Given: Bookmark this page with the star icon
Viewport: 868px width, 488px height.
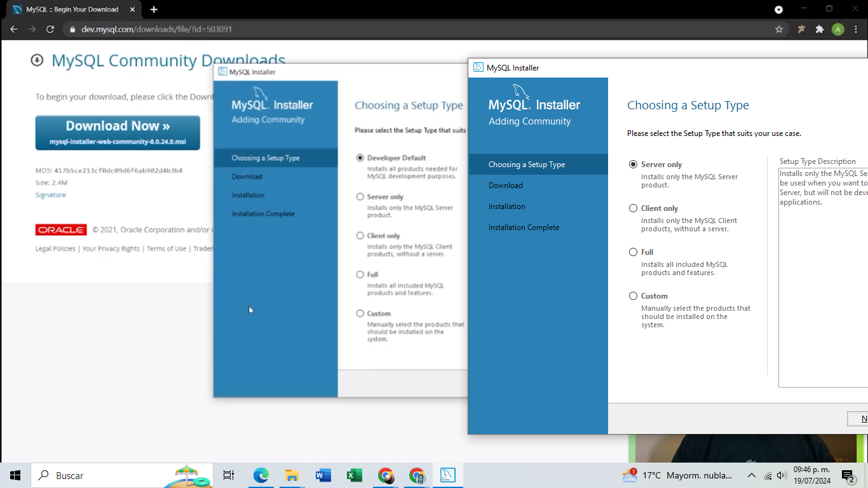Looking at the screenshot, I should (779, 29).
